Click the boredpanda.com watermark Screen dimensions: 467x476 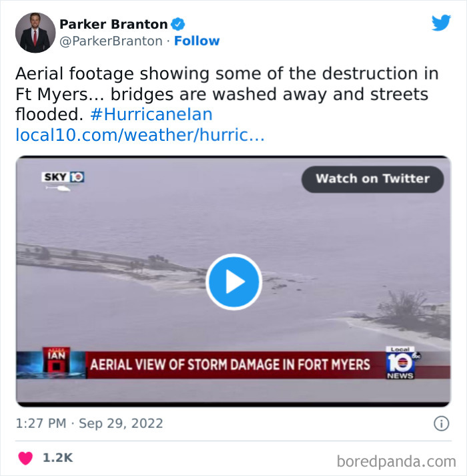tap(396, 462)
